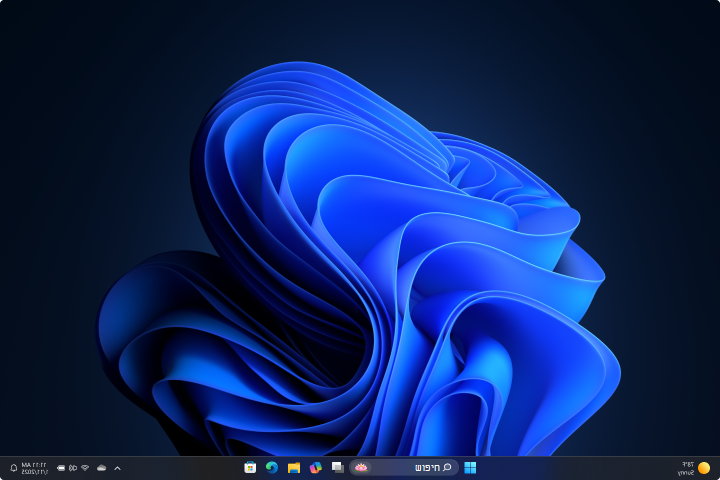
Task: Click the battery status tray icon
Action: (x=61, y=468)
